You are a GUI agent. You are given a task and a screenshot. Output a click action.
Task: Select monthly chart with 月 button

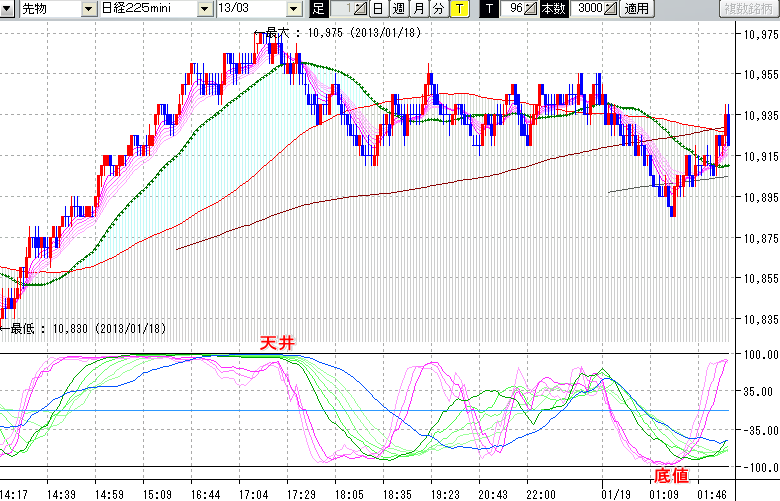coord(418,9)
